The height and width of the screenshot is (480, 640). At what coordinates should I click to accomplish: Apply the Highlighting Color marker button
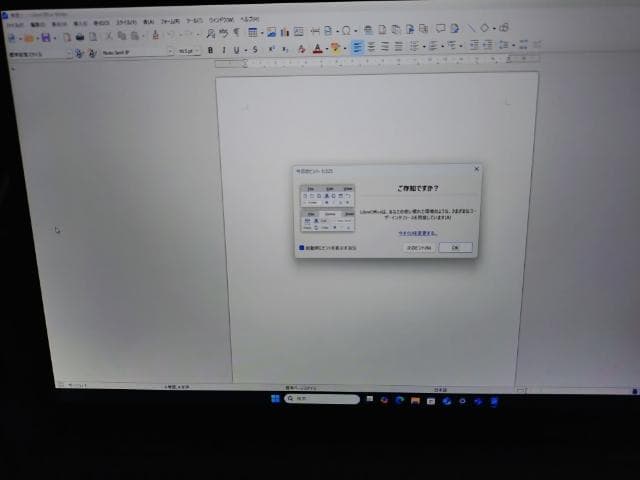(x=336, y=48)
